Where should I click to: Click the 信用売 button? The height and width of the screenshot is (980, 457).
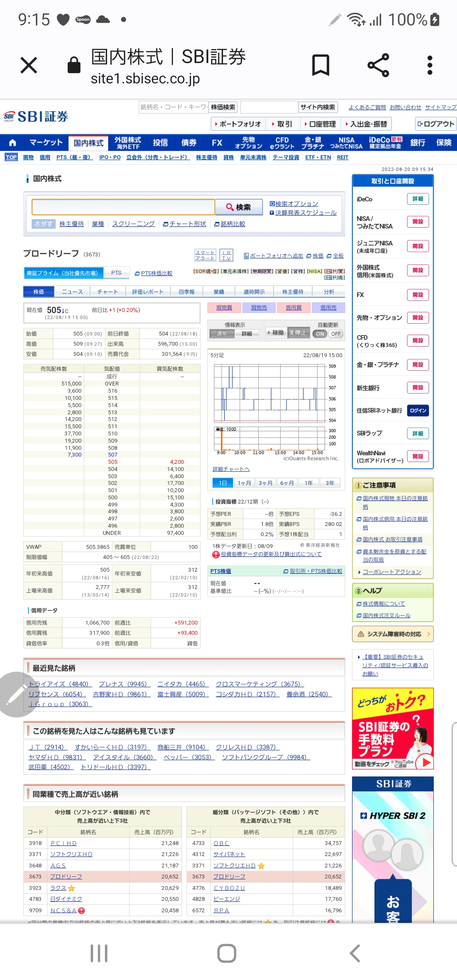click(x=328, y=308)
